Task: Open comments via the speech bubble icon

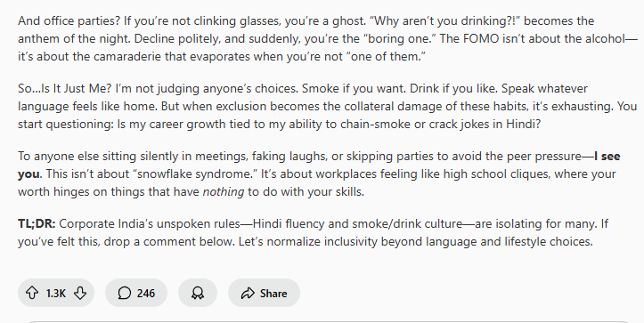Action: (125, 293)
